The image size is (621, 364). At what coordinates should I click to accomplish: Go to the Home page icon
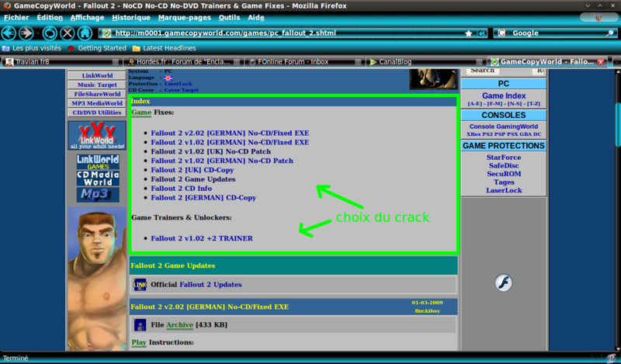point(85,33)
